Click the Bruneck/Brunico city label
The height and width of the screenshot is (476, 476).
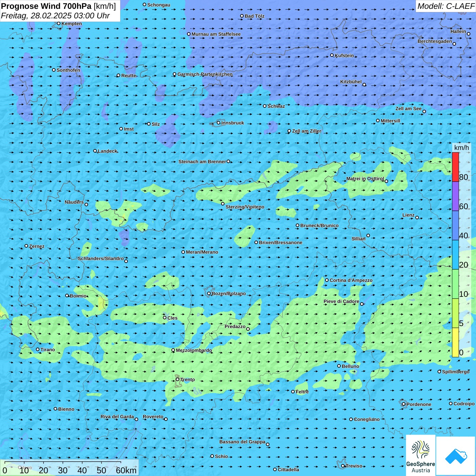click(x=319, y=225)
